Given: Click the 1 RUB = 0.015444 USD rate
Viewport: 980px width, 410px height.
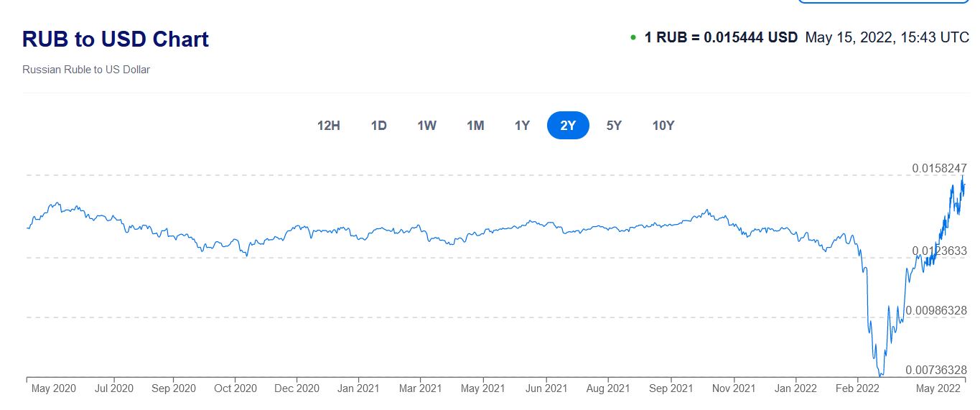Looking at the screenshot, I should coord(721,37).
